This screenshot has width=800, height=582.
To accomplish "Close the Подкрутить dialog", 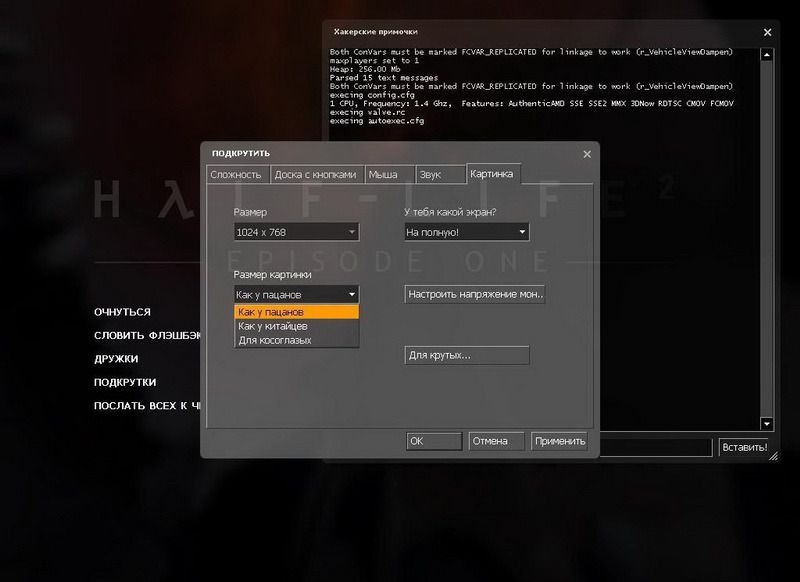I will click(587, 154).
